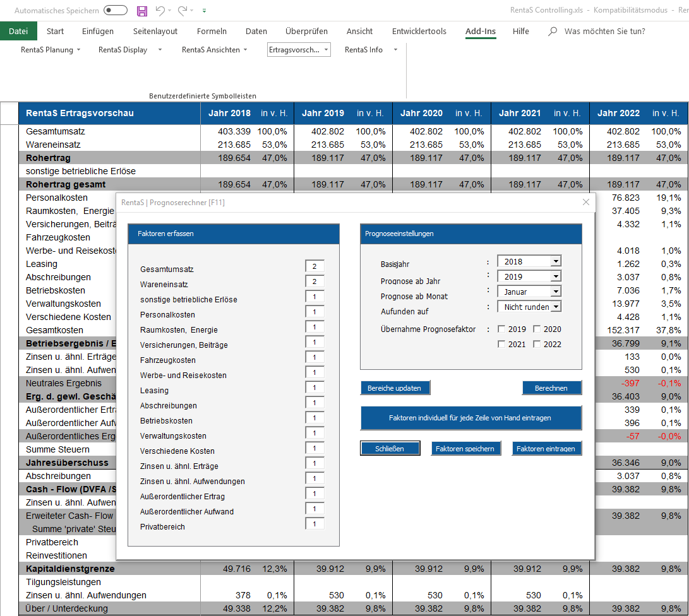This screenshot has height=616, width=689.
Task: Click the 'Über / Unterdeckung' row label
Action: click(x=67, y=608)
